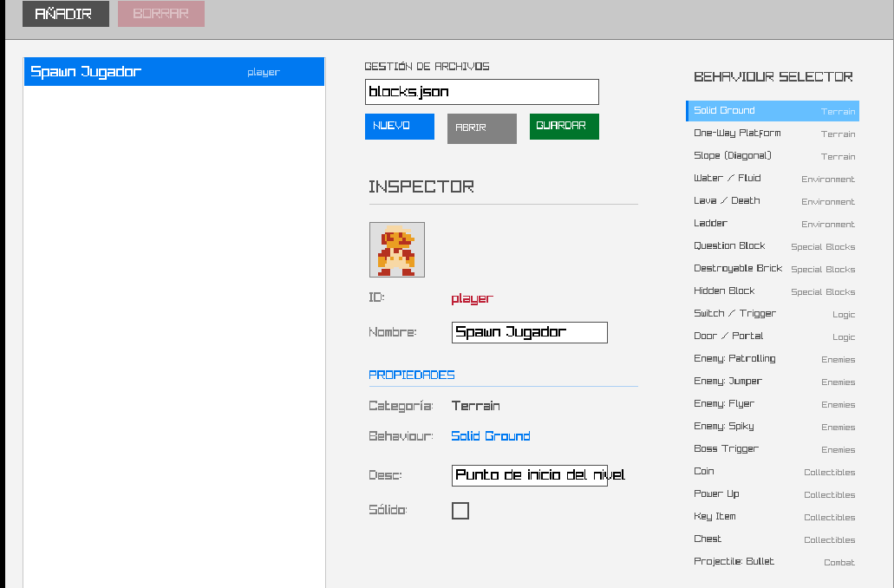
Task: Select Switch / Trigger behaviour
Action: click(773, 314)
